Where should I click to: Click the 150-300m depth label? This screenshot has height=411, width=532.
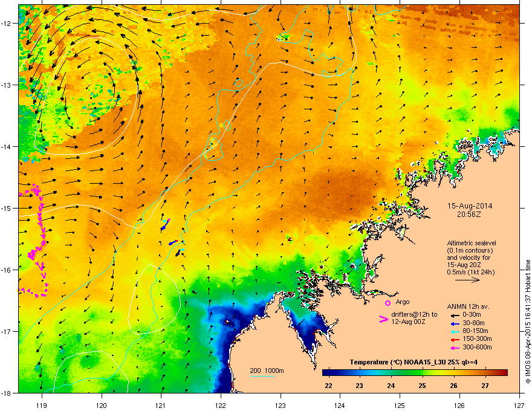(x=477, y=338)
